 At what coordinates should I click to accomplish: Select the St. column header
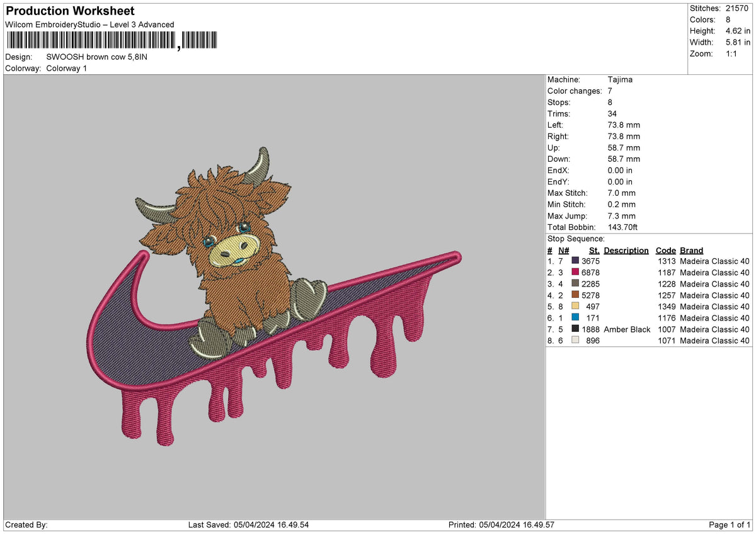click(594, 251)
